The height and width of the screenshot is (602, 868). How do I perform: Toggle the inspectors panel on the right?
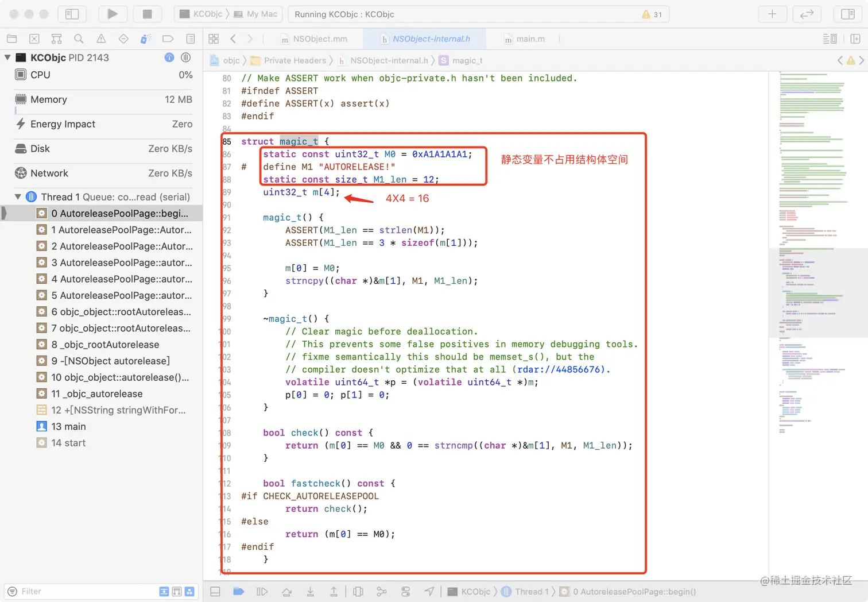pyautogui.click(x=848, y=14)
